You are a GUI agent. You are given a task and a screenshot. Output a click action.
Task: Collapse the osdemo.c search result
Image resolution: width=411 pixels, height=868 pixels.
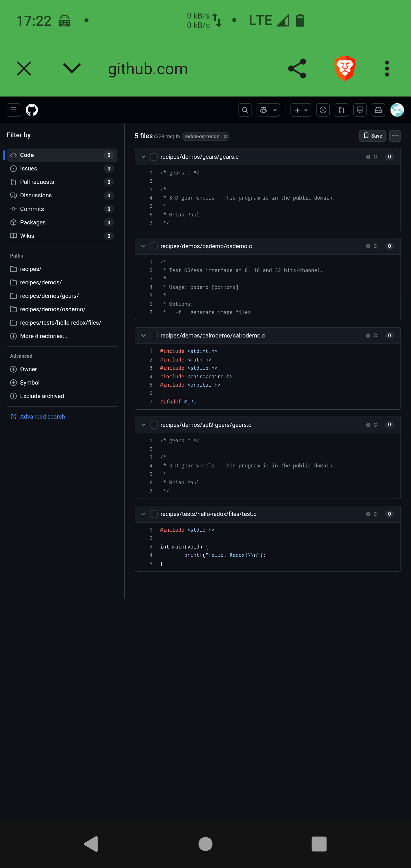144,246
